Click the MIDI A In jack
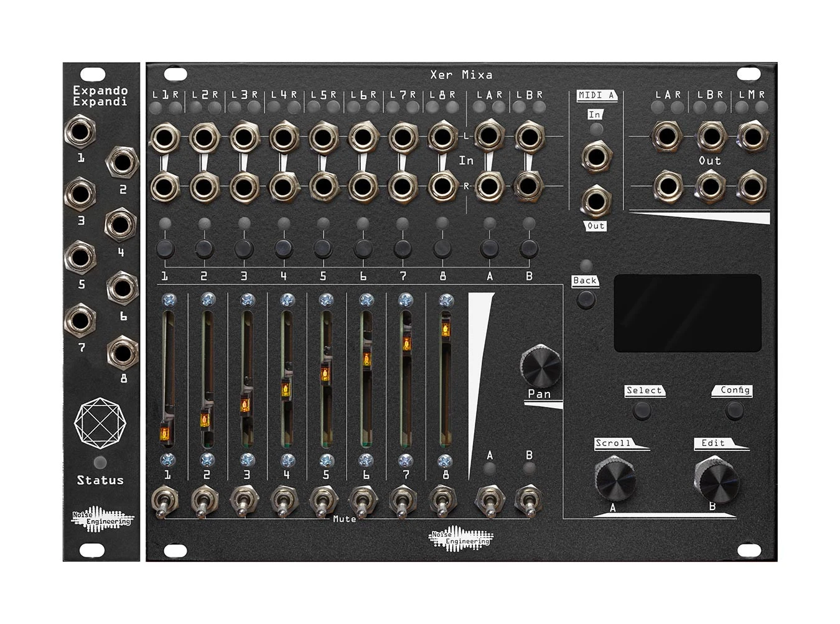The image size is (840, 624). tap(595, 156)
